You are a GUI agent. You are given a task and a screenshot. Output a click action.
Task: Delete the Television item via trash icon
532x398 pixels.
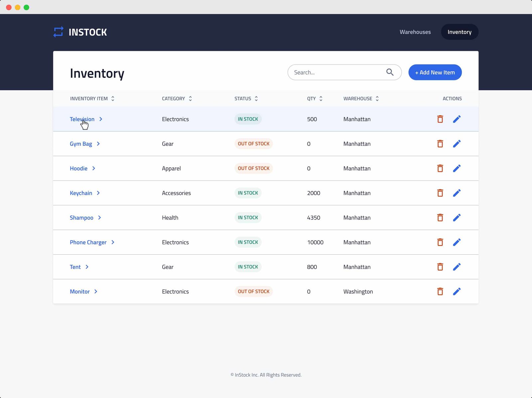click(x=440, y=119)
